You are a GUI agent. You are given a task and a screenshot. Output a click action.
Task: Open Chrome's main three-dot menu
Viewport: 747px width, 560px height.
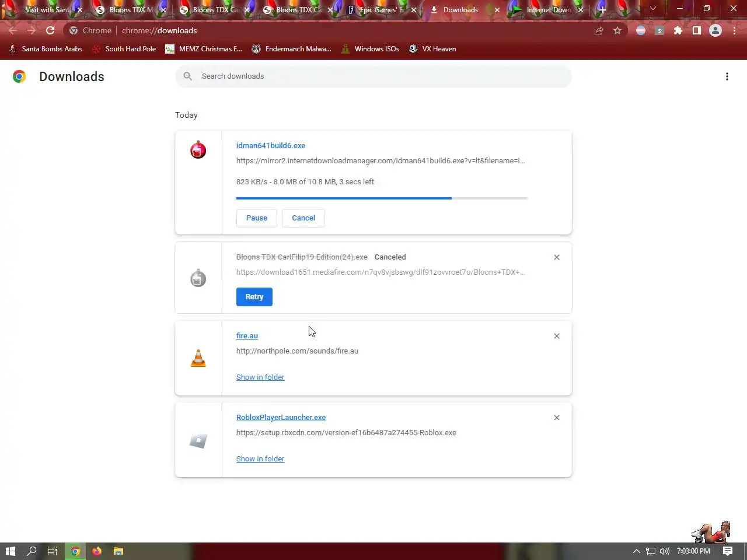tap(734, 30)
